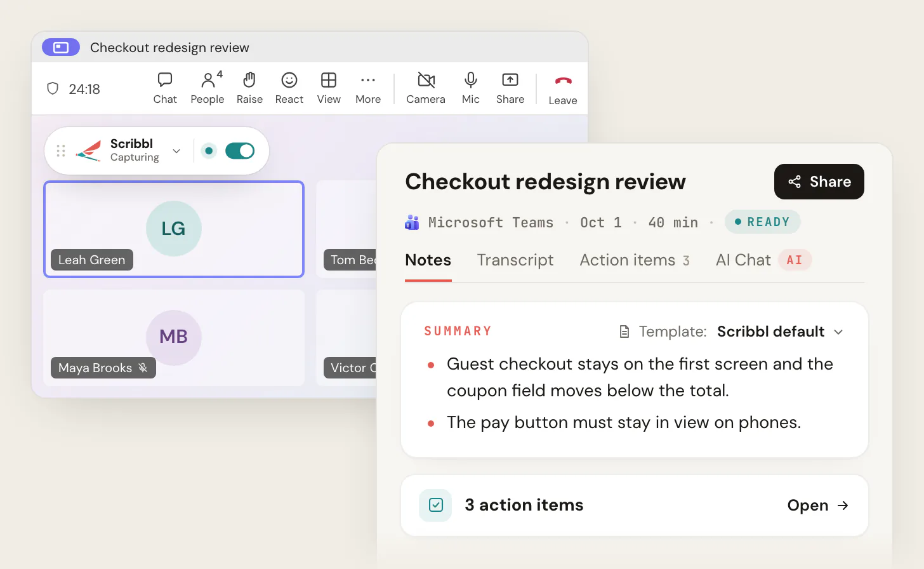924x569 pixels.
Task: Open the 3 action items card
Action: coord(635,505)
